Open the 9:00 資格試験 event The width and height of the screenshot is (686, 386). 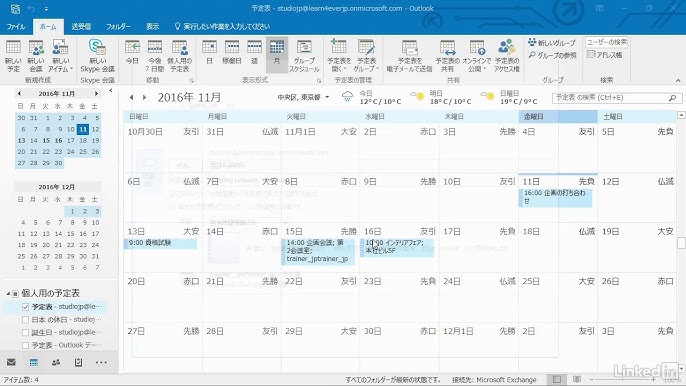(161, 243)
